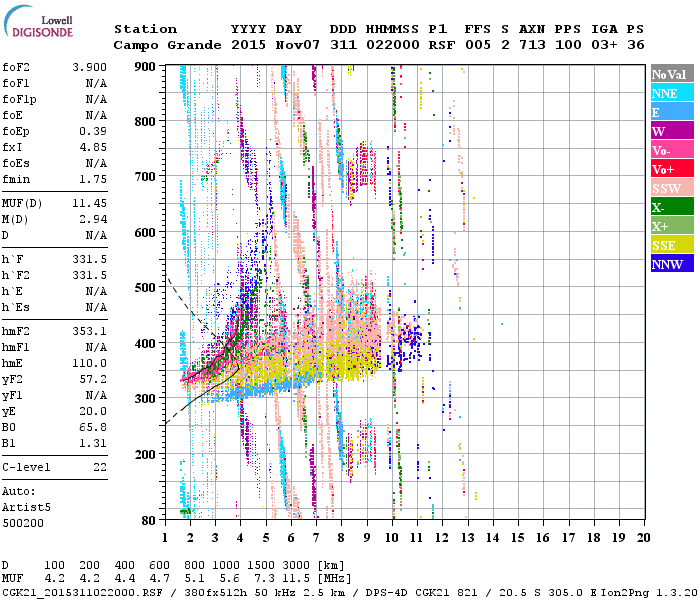The width and height of the screenshot is (700, 600).
Task: Select the X- legend swatch
Action: pyautogui.click(x=672, y=207)
